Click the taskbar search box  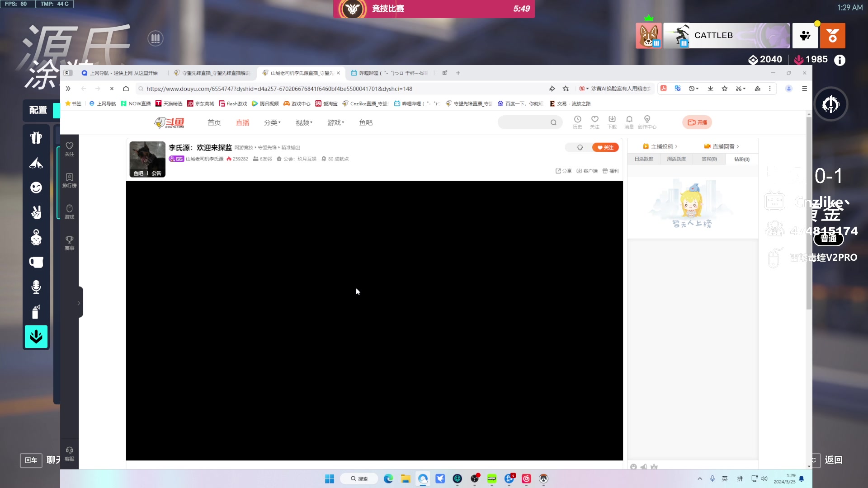pos(359,479)
